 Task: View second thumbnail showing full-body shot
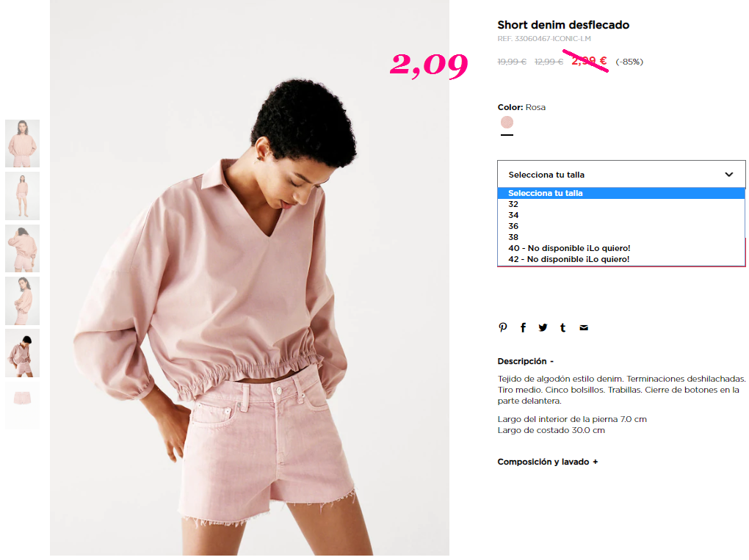pyautogui.click(x=23, y=196)
